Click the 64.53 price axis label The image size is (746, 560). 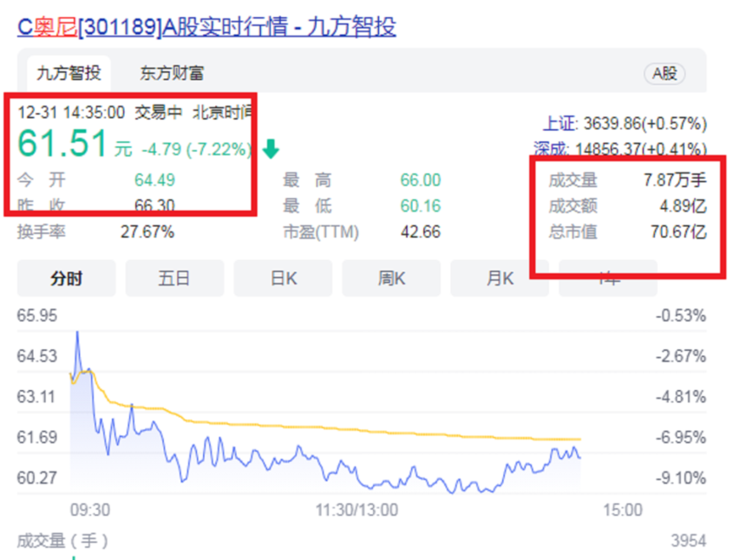point(37,356)
